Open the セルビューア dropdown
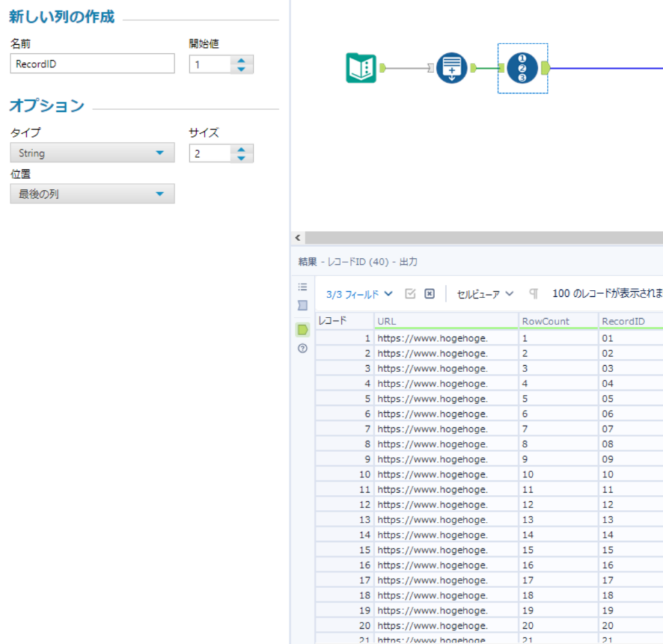This screenshot has width=663, height=644. point(486,293)
